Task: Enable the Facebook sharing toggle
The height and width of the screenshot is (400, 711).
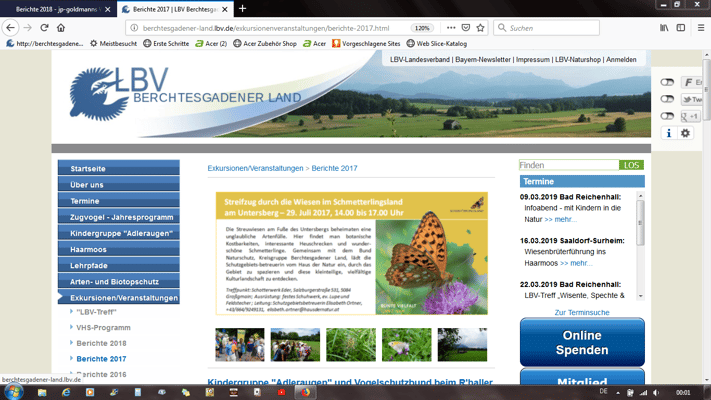Action: pyautogui.click(x=667, y=82)
